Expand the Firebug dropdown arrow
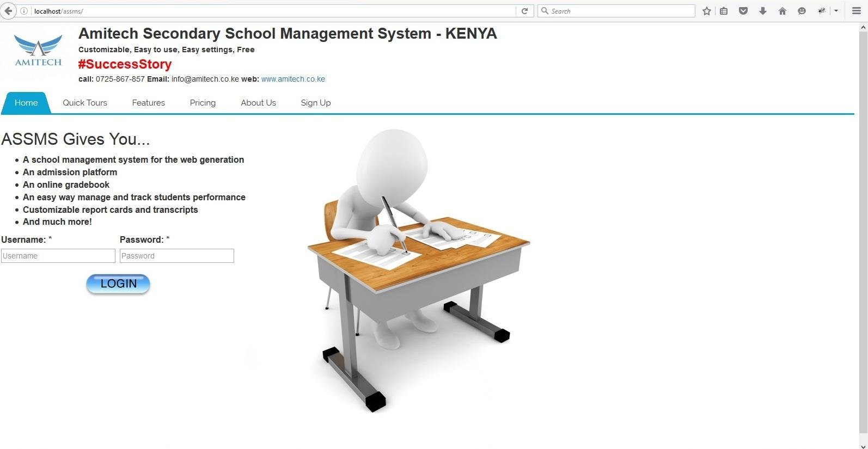Image resolution: width=868 pixels, height=449 pixels. tap(836, 11)
